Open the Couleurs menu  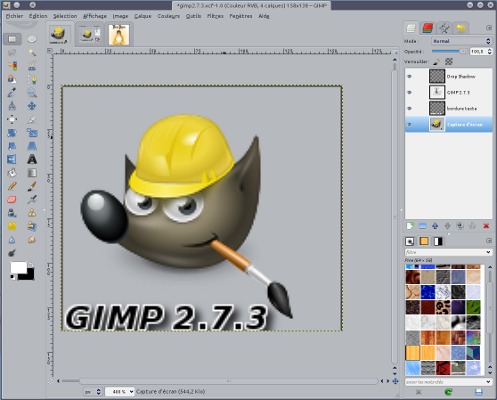click(x=168, y=16)
